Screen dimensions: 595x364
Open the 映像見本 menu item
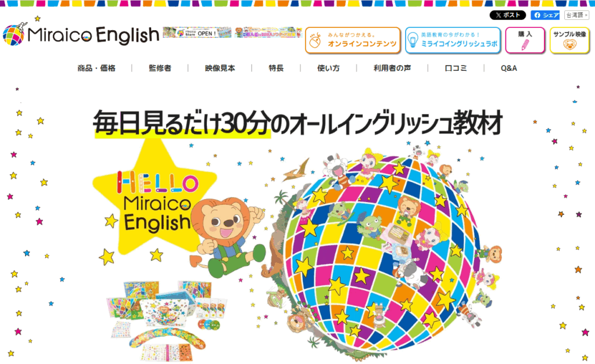[220, 69]
